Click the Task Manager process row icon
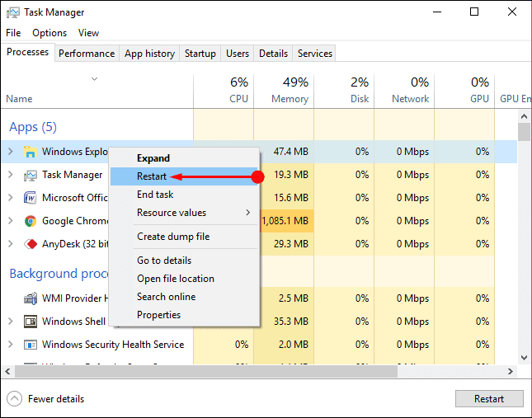 point(31,175)
